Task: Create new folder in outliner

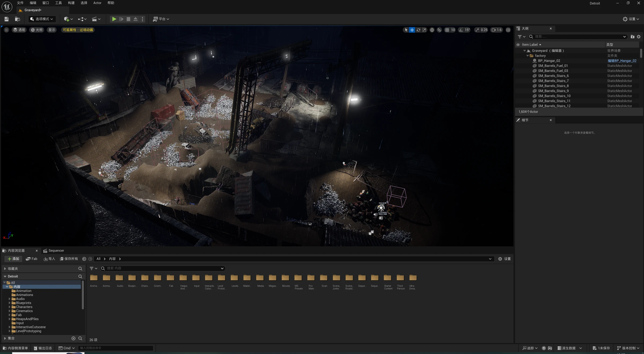Action: pyautogui.click(x=632, y=36)
